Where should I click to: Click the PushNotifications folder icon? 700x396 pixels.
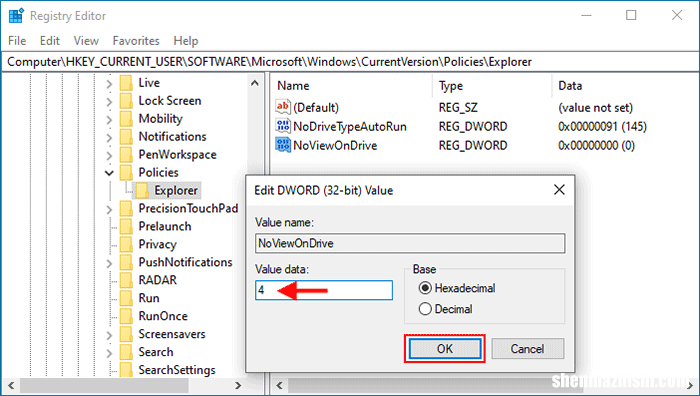pos(126,263)
